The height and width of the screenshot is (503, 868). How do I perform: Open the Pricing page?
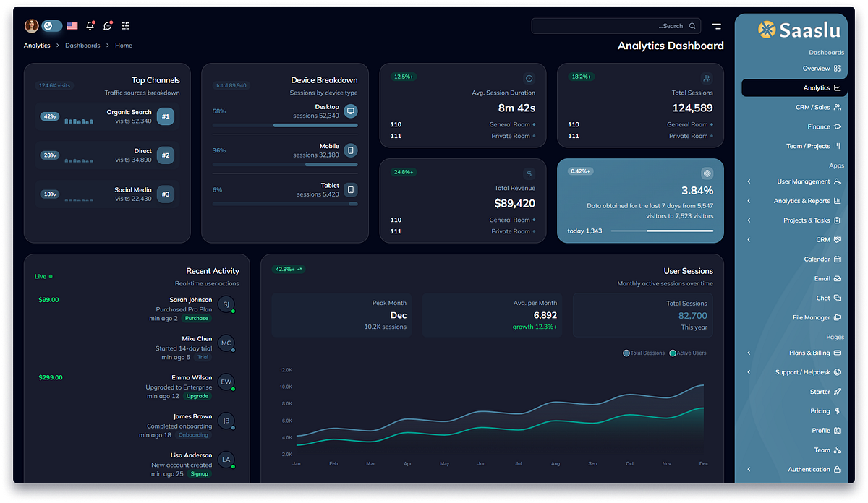point(793,411)
